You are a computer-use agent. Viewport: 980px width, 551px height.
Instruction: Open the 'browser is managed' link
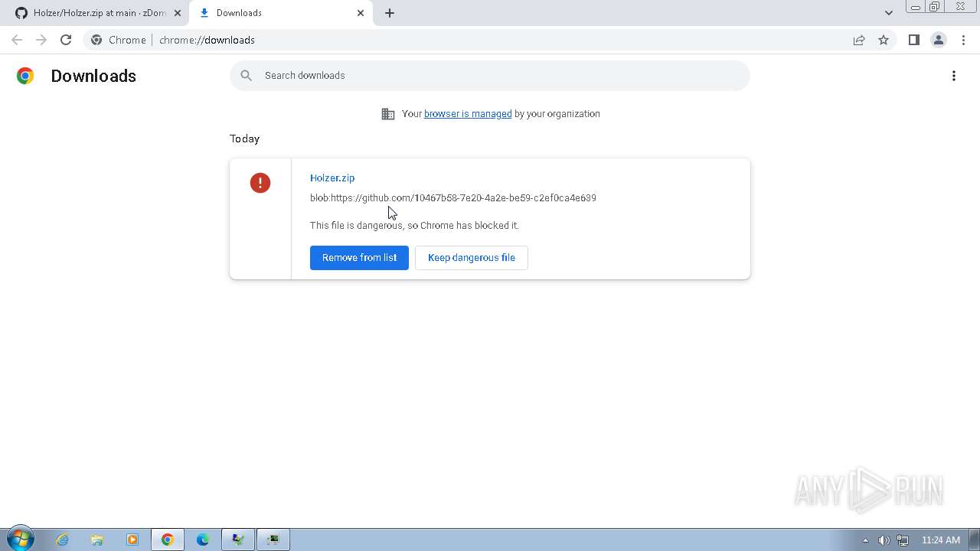[468, 114]
